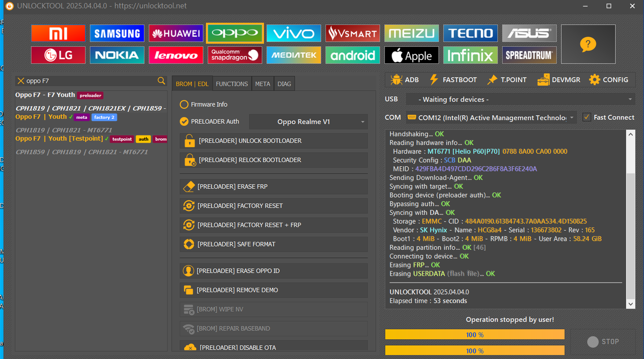This screenshot has width=644, height=359.
Task: Click the 'Operation stopped by user!' status text
Action: pos(510,320)
